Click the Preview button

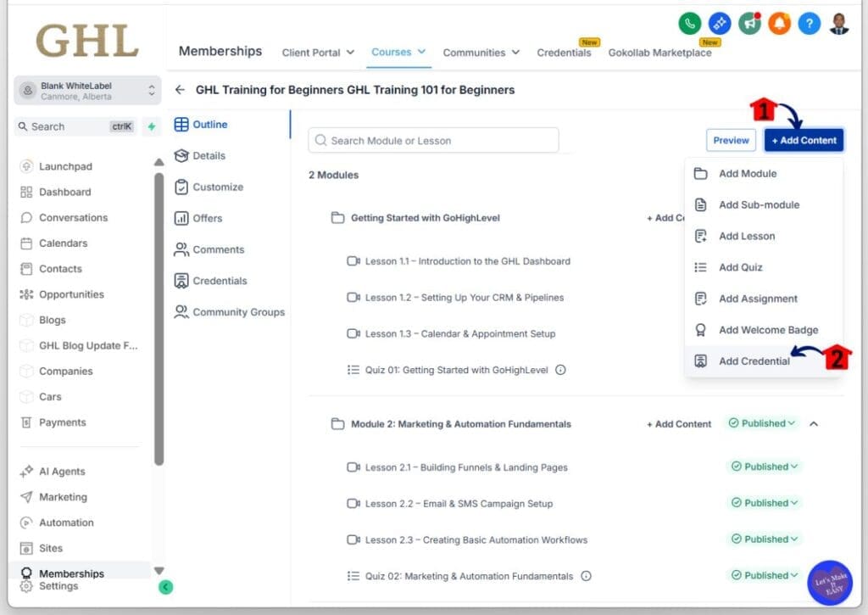(731, 141)
